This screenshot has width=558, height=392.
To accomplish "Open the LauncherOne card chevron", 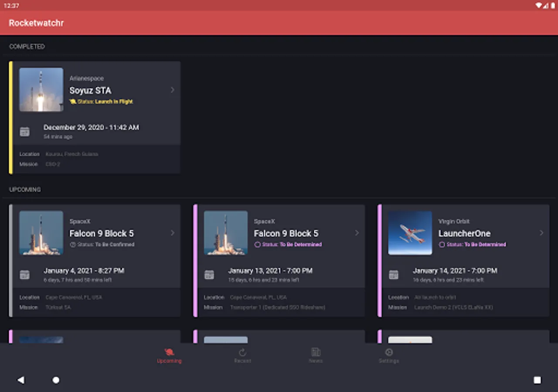I will [541, 233].
